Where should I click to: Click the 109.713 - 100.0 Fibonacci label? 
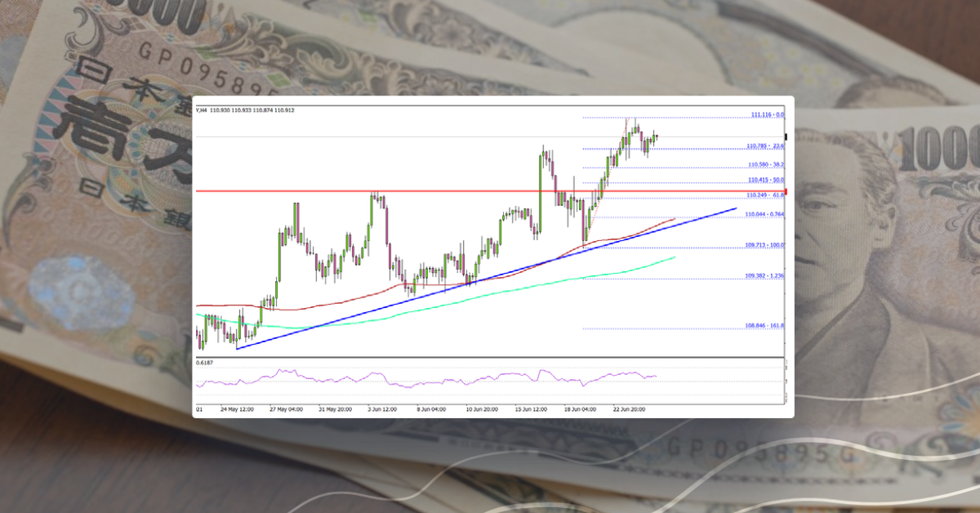[x=764, y=243]
